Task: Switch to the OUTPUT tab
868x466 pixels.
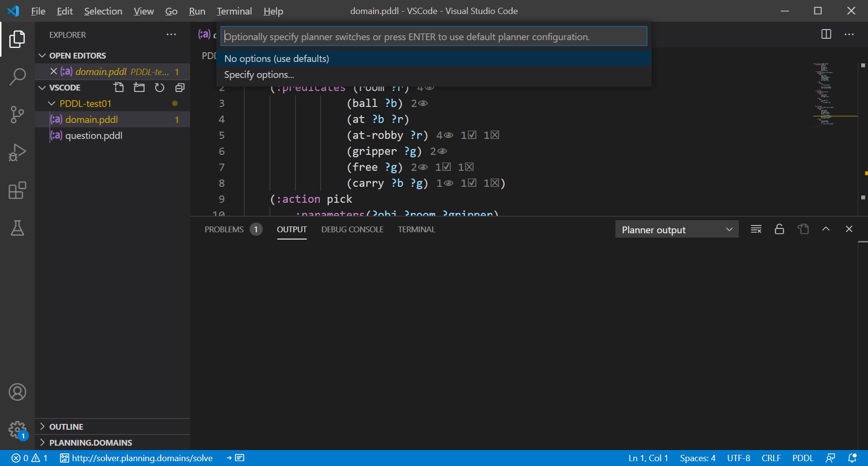Action: pyautogui.click(x=292, y=229)
